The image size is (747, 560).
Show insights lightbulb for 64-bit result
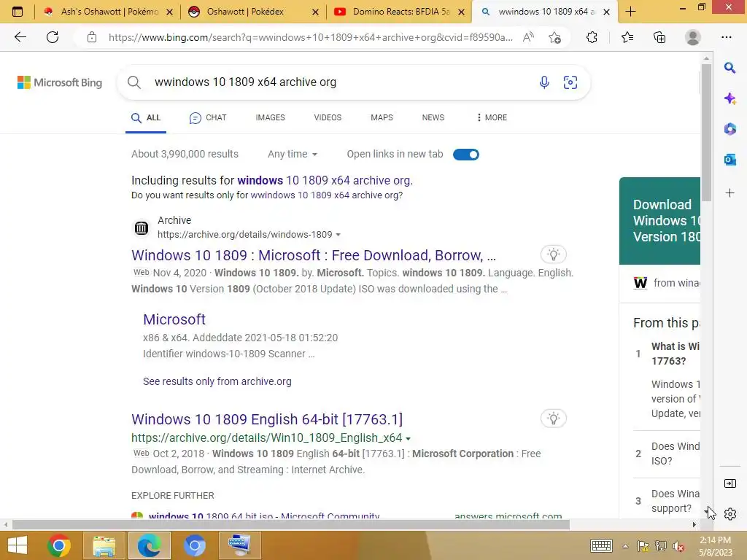click(x=553, y=419)
